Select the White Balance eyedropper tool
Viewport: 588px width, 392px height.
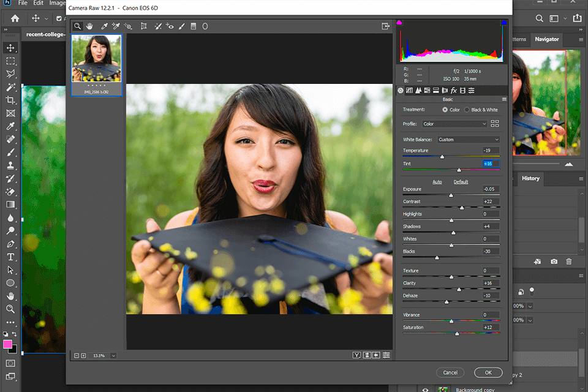coord(104,26)
